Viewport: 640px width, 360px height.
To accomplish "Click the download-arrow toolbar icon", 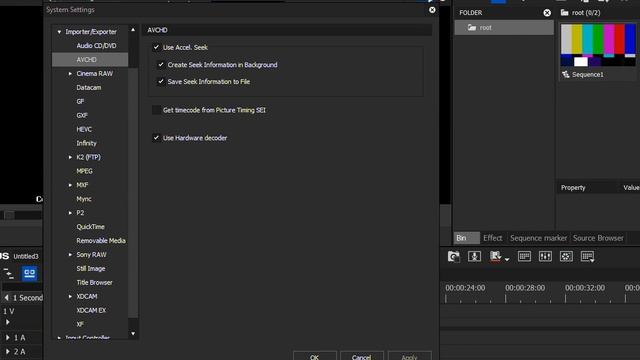I will pyautogui.click(x=474, y=256).
